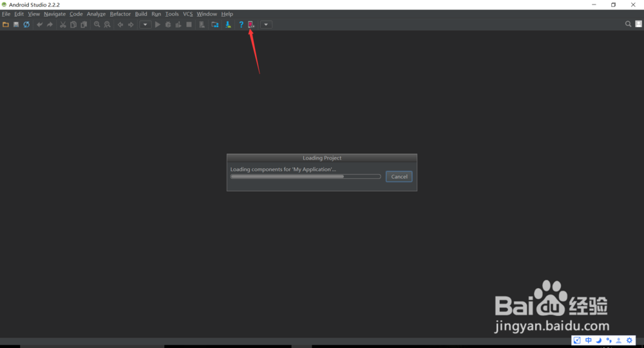Open the Analyze menu
The image size is (644, 348).
click(x=96, y=14)
